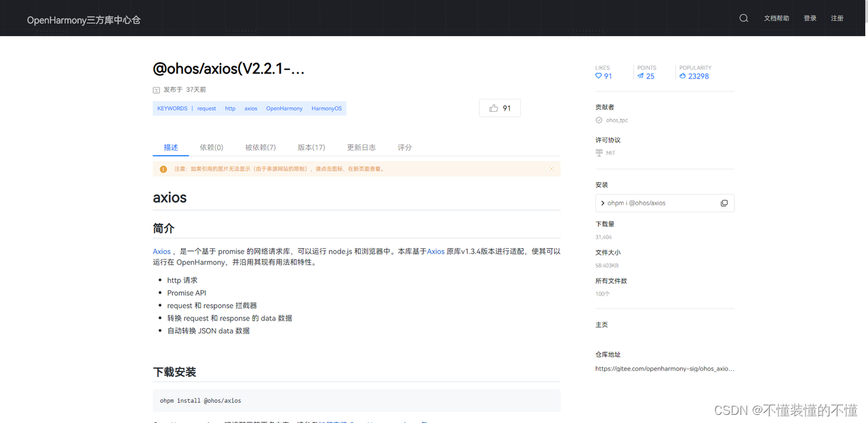Click the 发布于 37天前 text
The height and width of the screenshot is (423, 868).
[x=184, y=89]
